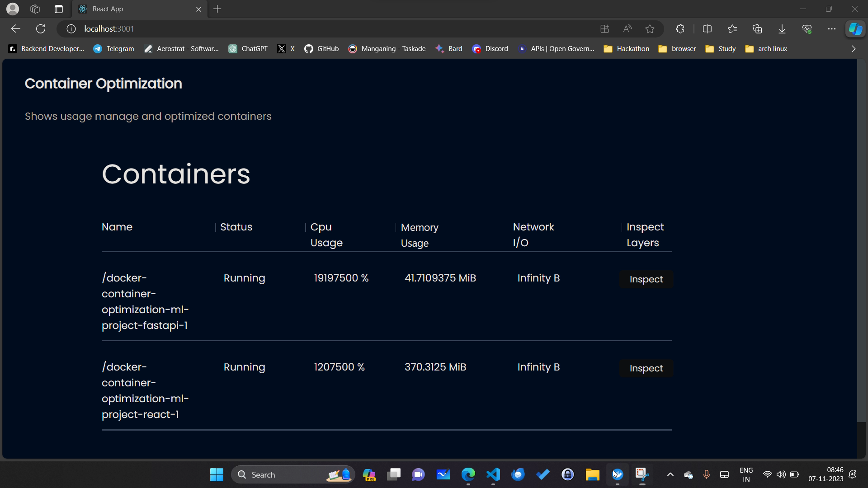Open the Downloads arrow icon
The width and height of the screenshot is (868, 488).
click(782, 29)
